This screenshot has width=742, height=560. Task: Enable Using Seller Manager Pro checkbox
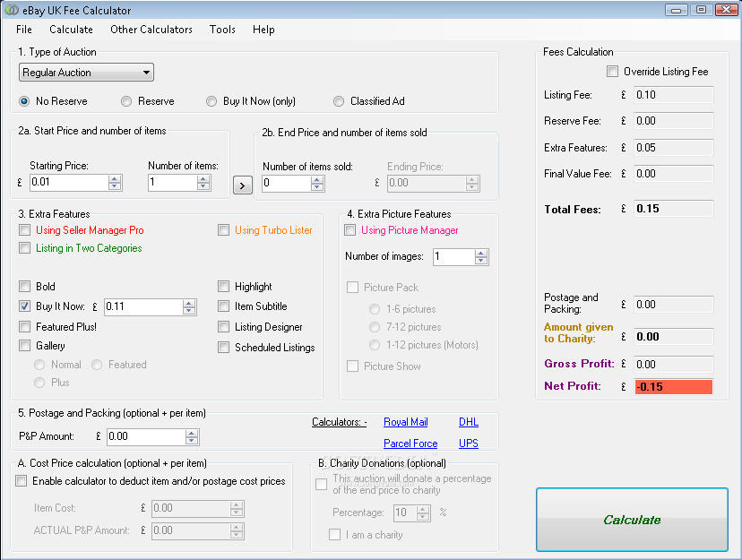coord(24,230)
